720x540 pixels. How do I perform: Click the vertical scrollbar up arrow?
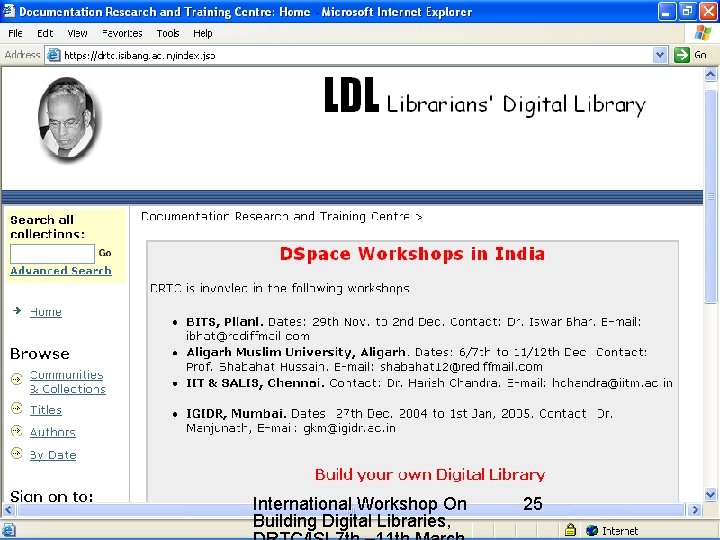click(710, 74)
